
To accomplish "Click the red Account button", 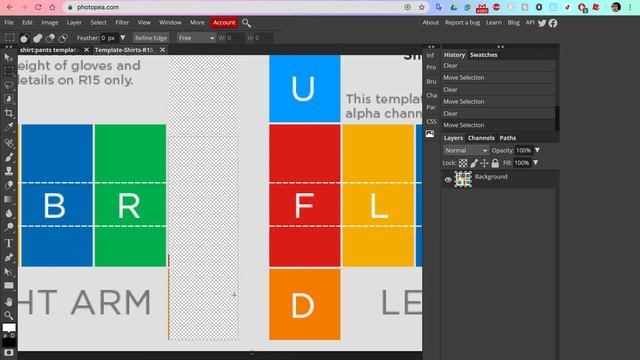I will 224,22.
